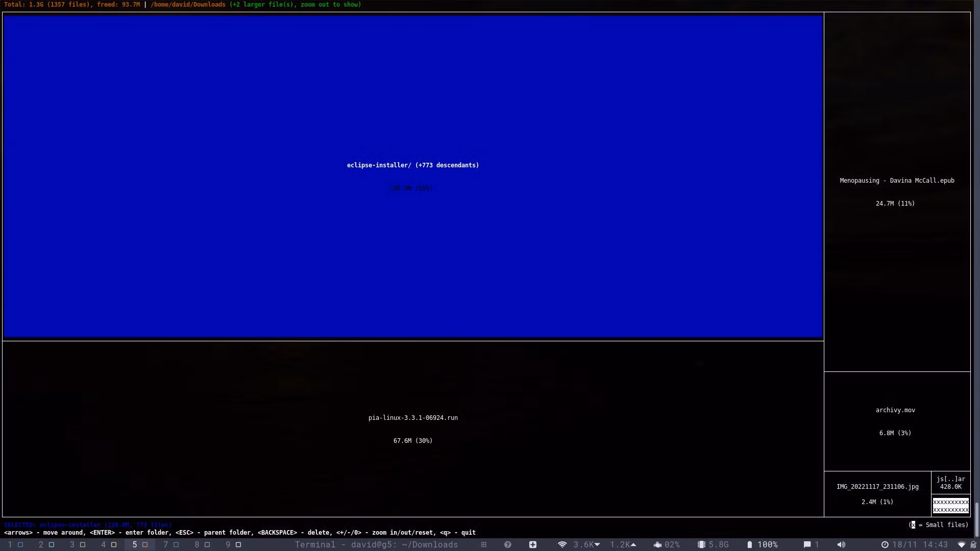The width and height of the screenshot is (980, 551).
Task: Click the Wi-Fi status icon
Action: click(x=562, y=545)
